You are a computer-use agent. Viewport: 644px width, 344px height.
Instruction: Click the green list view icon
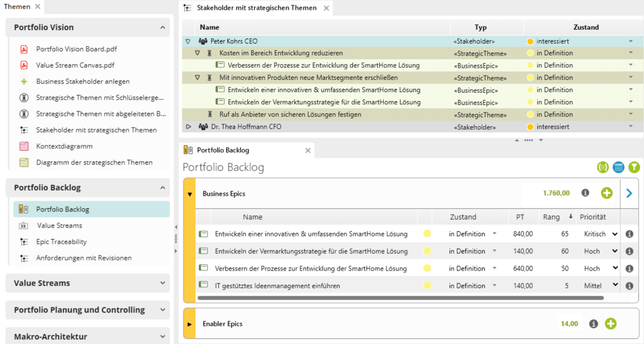603,167
